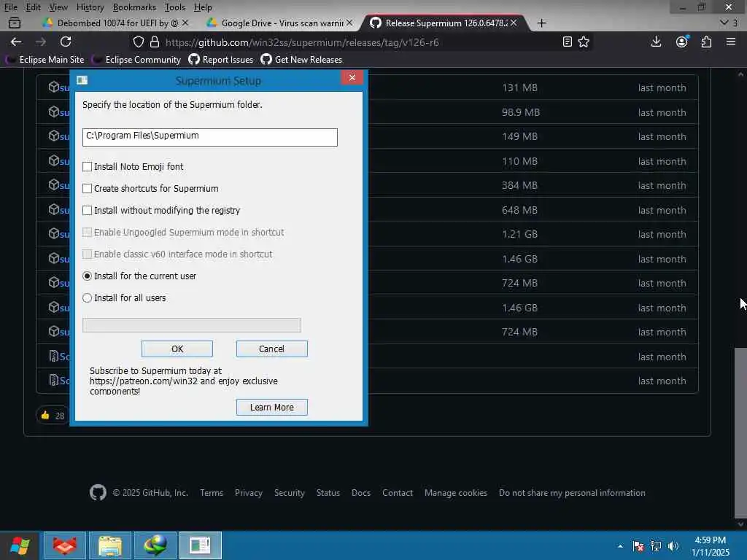Open a new tab with the plus icon
The width and height of the screenshot is (747, 560).
[541, 23]
